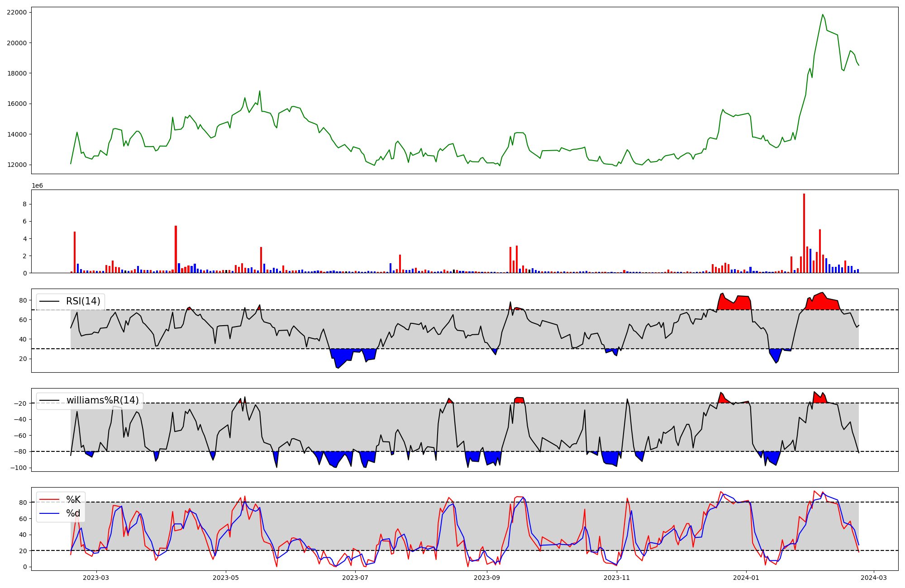This screenshot has width=905, height=588.
Task: Click the williams%R(14) legend label
Action: (x=102, y=400)
